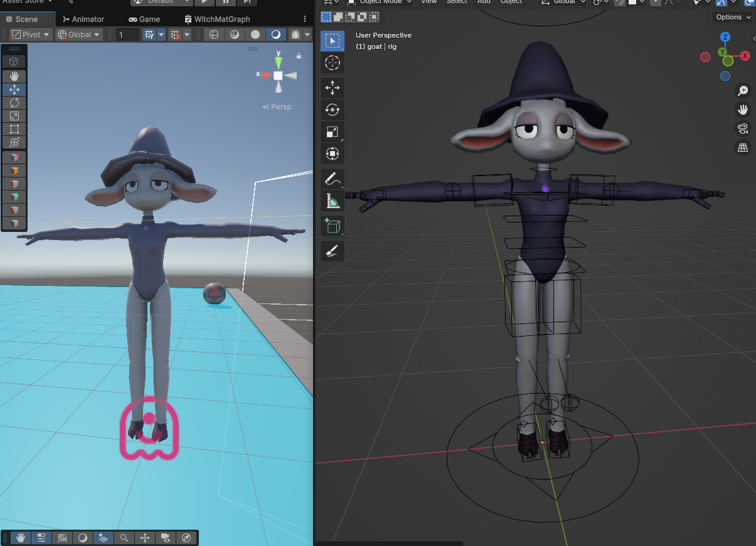The height and width of the screenshot is (546, 756).
Task: Open Blender's Object menu
Action: tap(511, 3)
